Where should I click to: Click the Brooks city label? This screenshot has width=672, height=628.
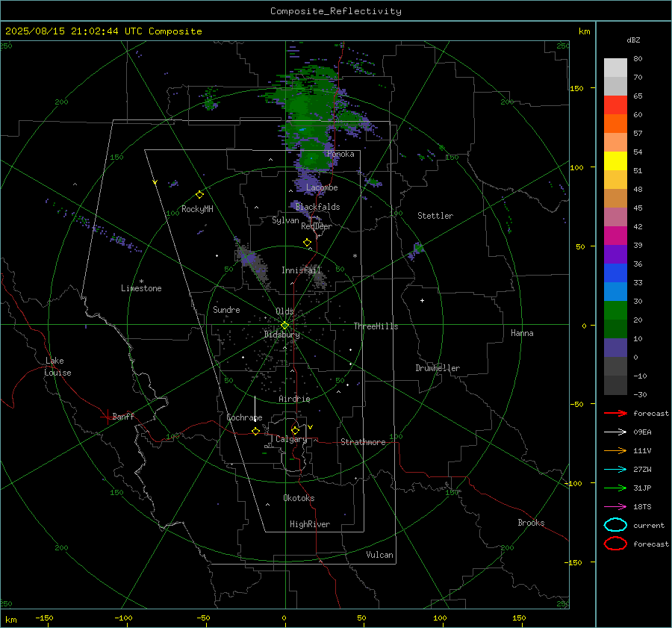(x=531, y=523)
